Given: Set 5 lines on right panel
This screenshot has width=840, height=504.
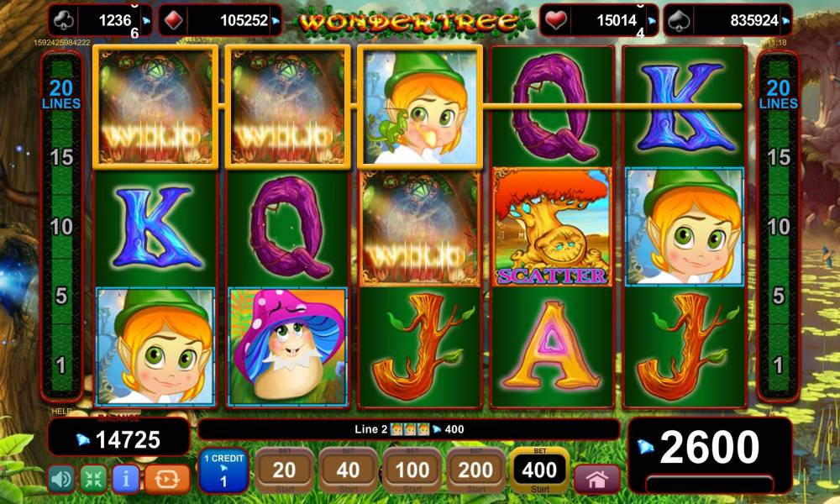Looking at the screenshot, I should click(x=779, y=296).
